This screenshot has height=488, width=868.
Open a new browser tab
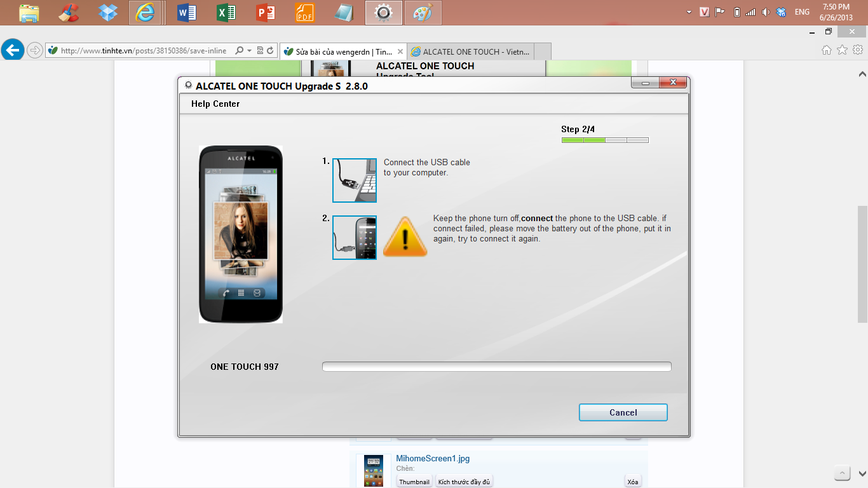click(543, 51)
